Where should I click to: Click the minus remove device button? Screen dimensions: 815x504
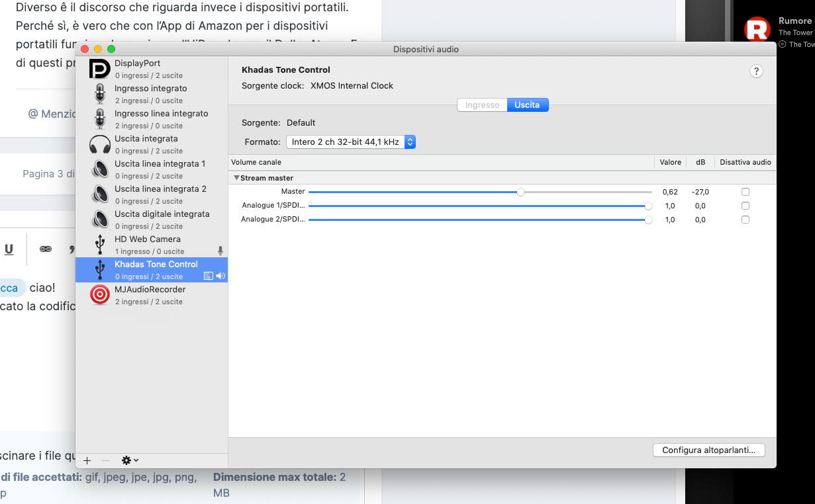tap(105, 460)
